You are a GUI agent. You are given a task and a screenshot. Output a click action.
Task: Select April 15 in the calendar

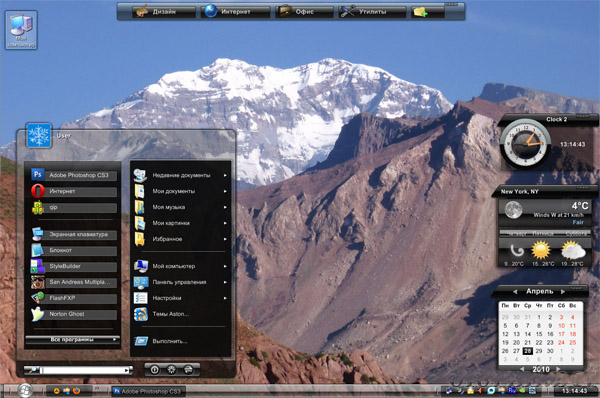[539, 334]
